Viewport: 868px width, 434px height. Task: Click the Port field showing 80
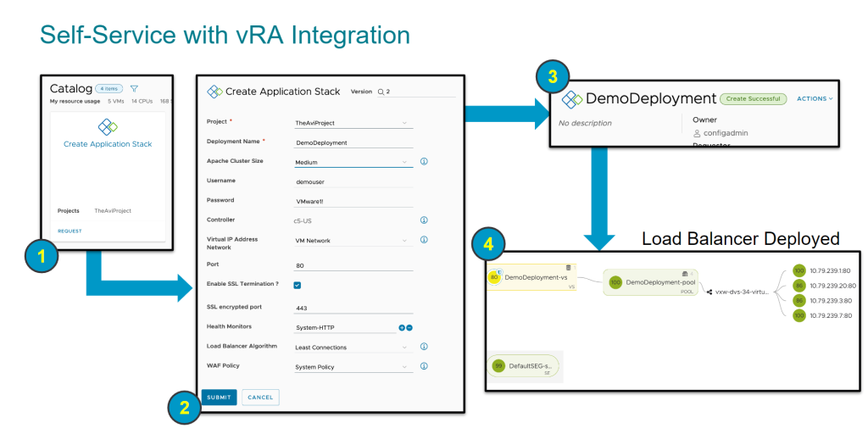pyautogui.click(x=353, y=265)
